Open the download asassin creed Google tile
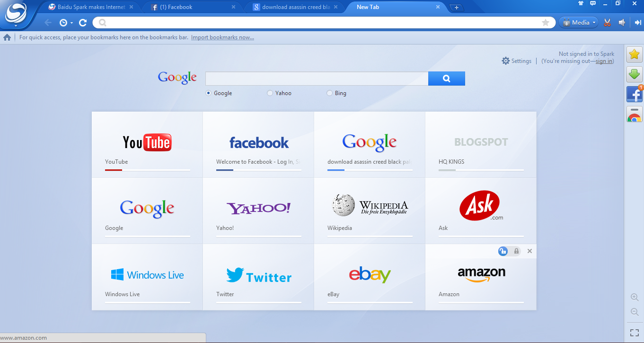Viewport: 644px width, 343px height. point(370,145)
